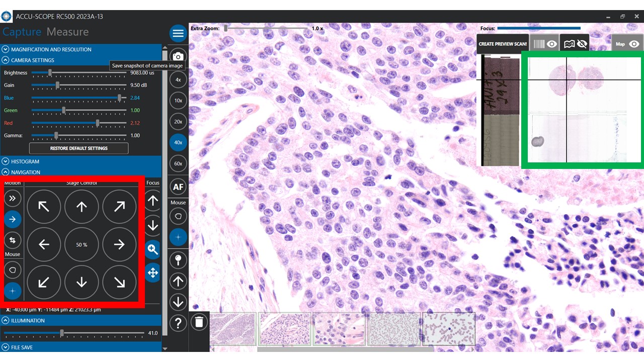The width and height of the screenshot is (644, 362).
Task: Run autofocus with the AF button
Action: 178,188
